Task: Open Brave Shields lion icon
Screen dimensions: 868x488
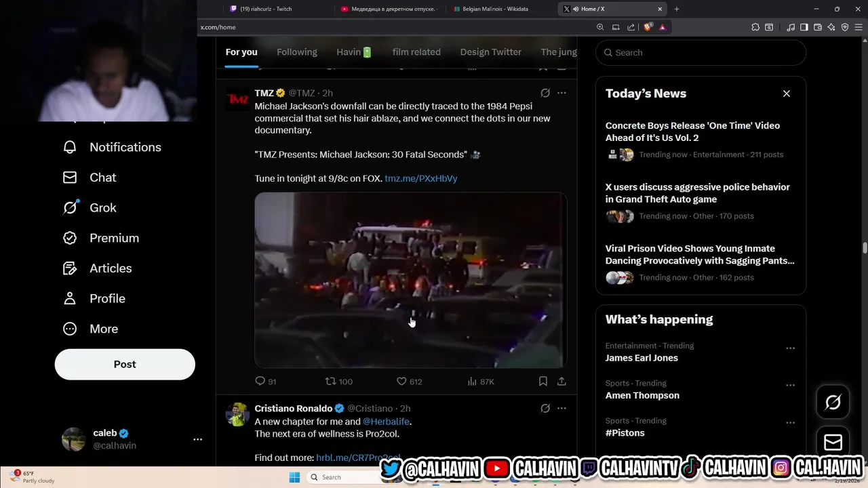Action: click(x=648, y=27)
